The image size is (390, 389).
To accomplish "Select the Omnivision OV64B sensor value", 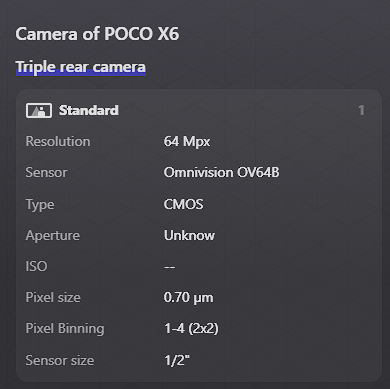I will (x=221, y=173).
